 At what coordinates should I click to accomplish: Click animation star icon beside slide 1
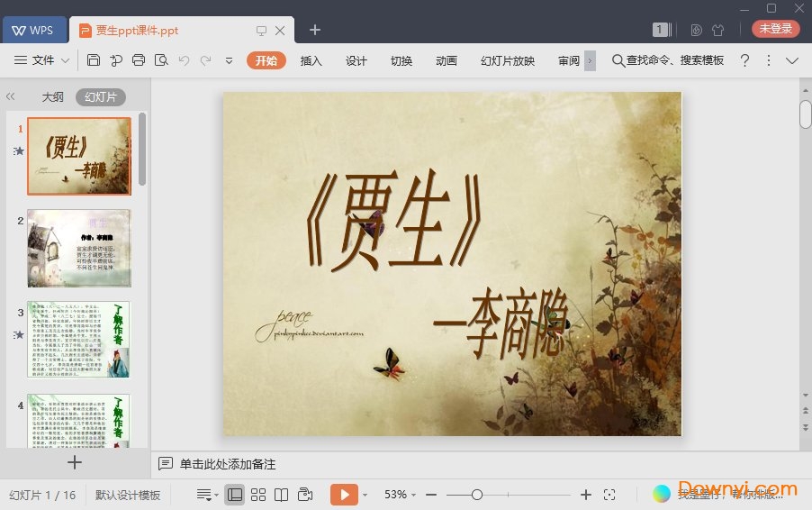pyautogui.click(x=19, y=150)
